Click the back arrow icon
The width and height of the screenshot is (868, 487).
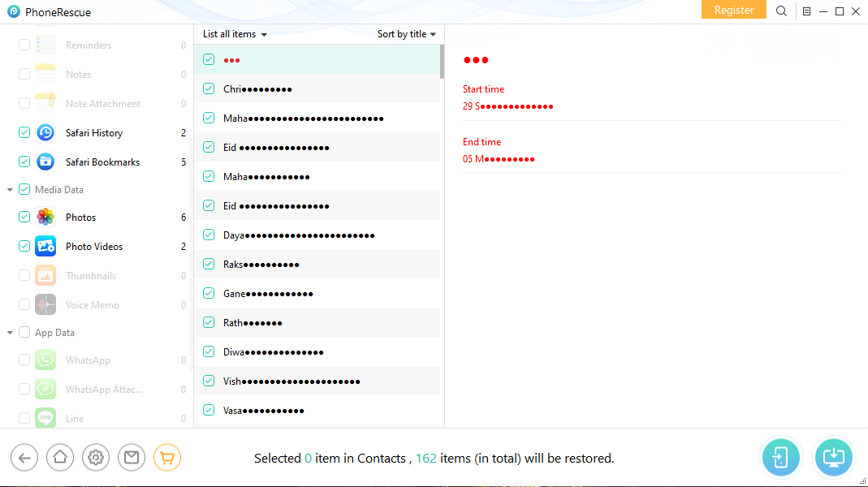tap(24, 458)
